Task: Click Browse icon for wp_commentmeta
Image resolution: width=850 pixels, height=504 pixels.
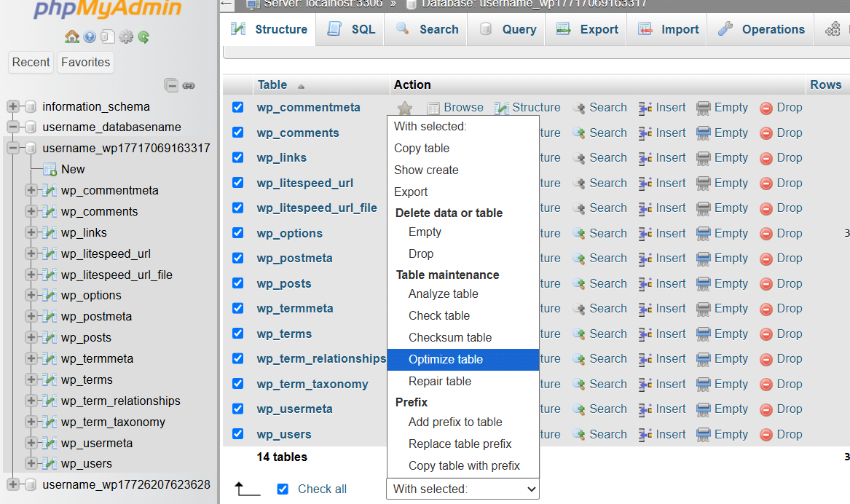Action: pyautogui.click(x=433, y=108)
